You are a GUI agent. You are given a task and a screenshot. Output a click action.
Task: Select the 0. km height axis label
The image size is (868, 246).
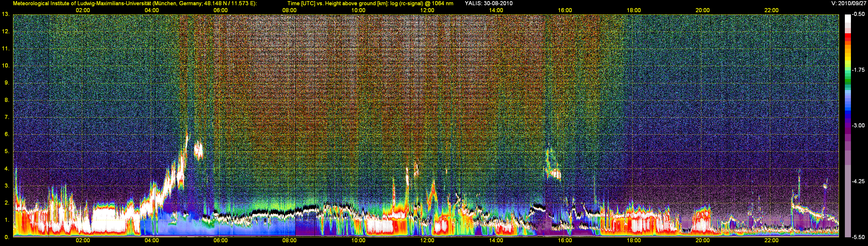(7, 237)
